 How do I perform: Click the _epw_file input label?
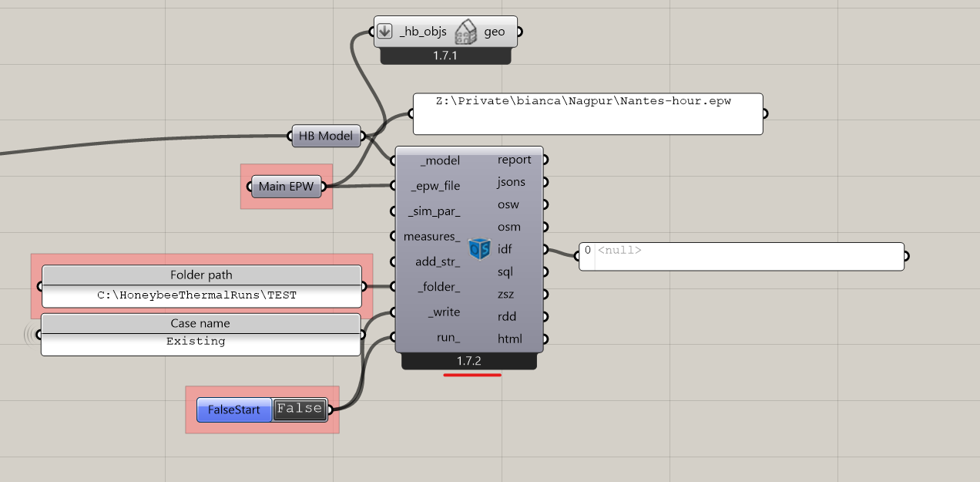pos(435,186)
